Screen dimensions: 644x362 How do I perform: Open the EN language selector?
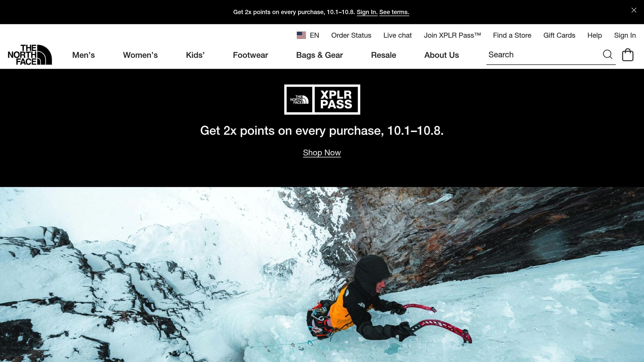pyautogui.click(x=314, y=35)
